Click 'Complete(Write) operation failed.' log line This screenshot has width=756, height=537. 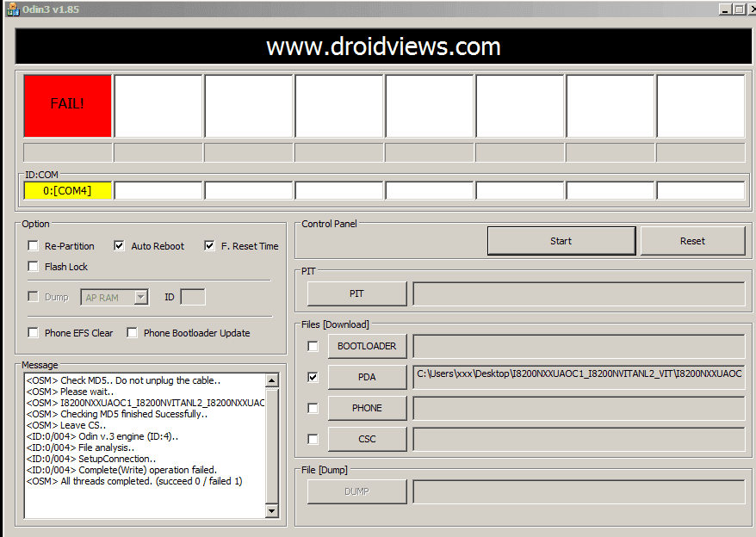click(121, 470)
